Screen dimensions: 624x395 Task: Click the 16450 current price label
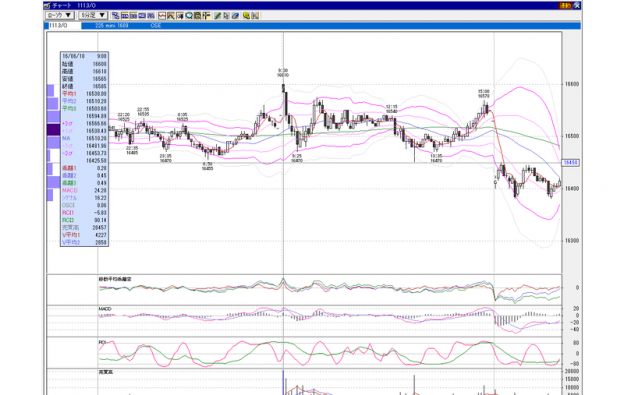tap(570, 163)
